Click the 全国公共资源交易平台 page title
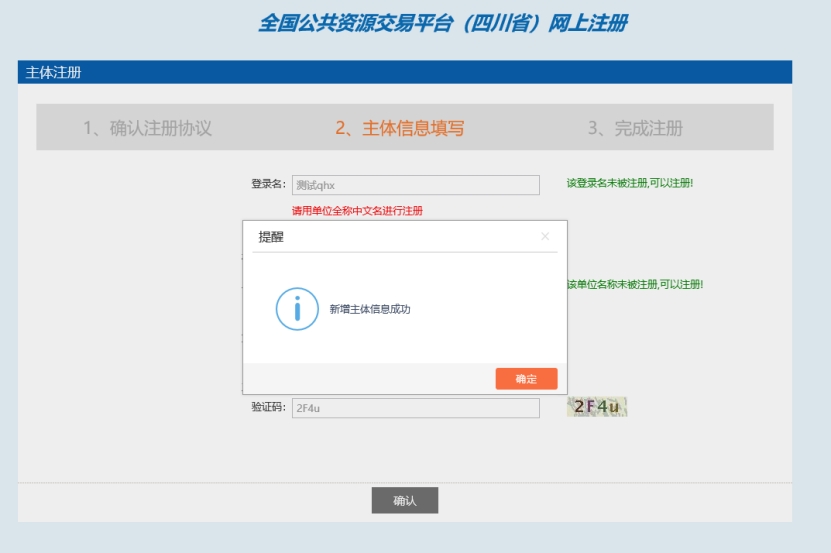 pos(443,23)
